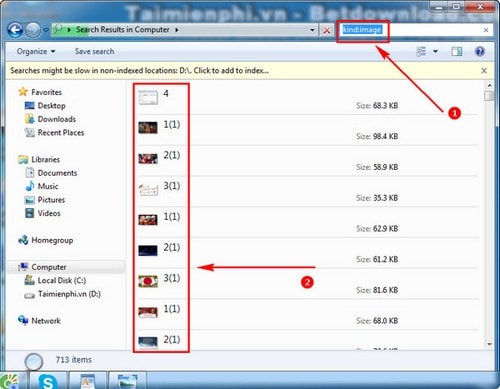Image resolution: width=500 pixels, height=389 pixels.
Task: Click the Forward navigation arrow button
Action: click(33, 30)
